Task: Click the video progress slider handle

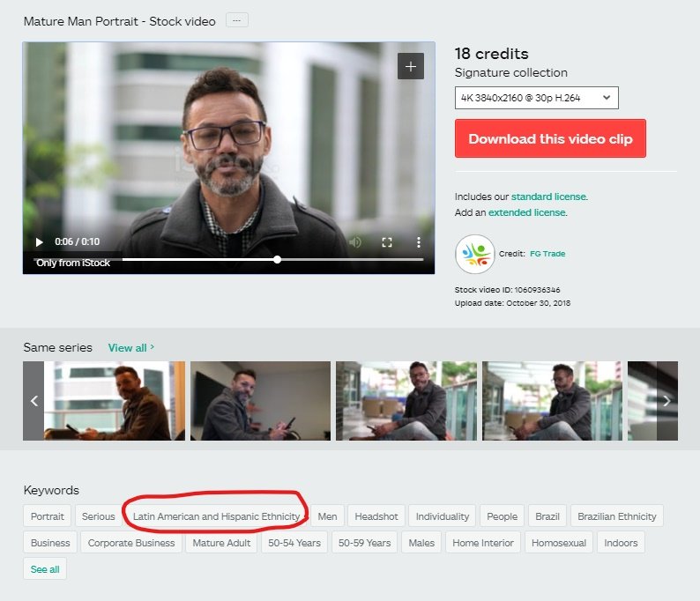Action: click(278, 259)
